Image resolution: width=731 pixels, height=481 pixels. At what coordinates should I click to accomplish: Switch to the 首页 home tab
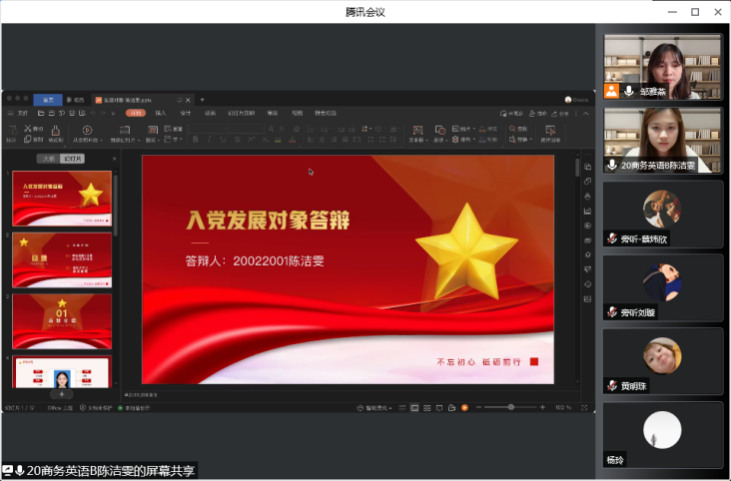pos(47,100)
